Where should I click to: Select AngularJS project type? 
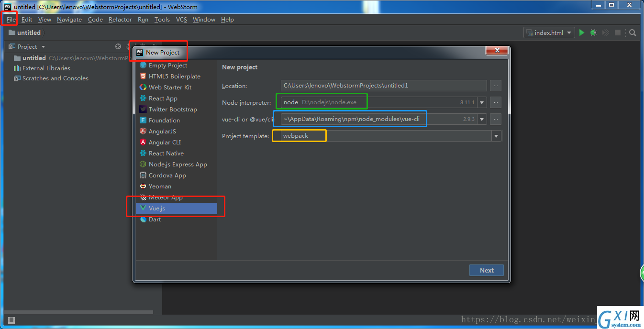point(177,132)
